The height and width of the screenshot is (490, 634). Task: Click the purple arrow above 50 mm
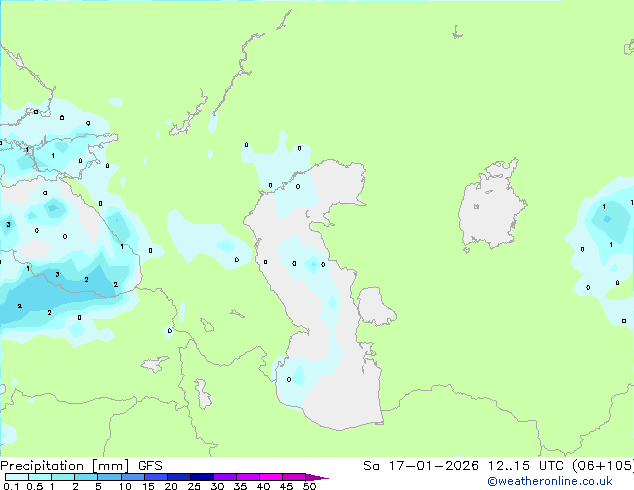click(317, 477)
